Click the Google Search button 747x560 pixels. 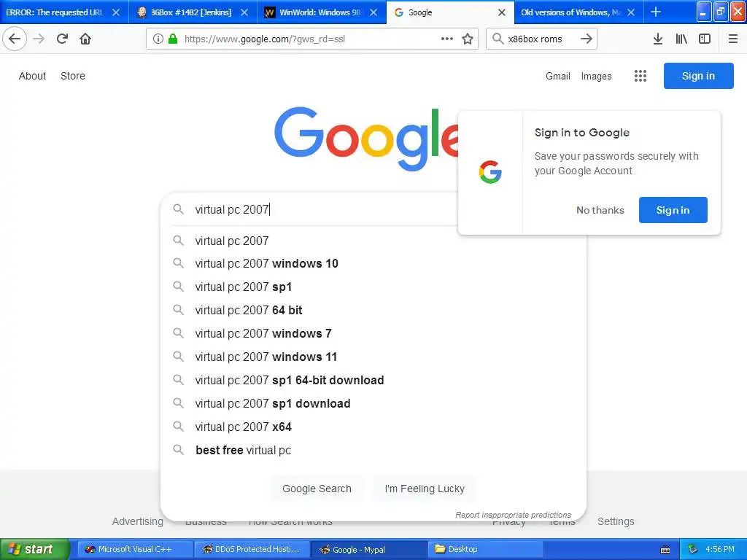[x=317, y=489]
